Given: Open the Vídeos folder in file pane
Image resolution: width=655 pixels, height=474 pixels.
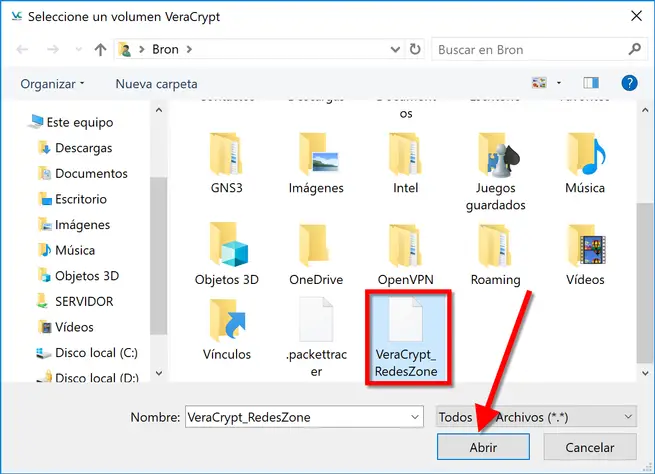Looking at the screenshot, I should pos(585,254).
